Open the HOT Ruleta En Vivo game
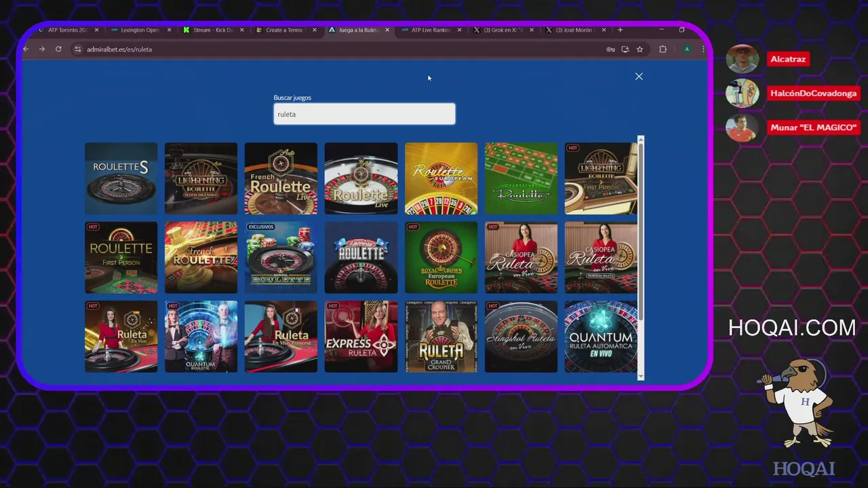The image size is (868, 488). point(121,337)
